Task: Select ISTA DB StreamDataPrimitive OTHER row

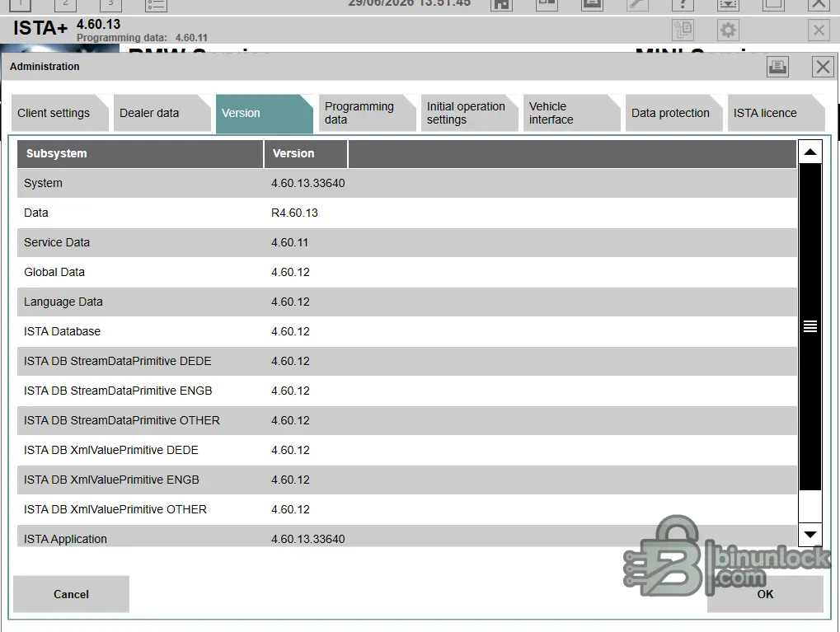Action: click(x=407, y=420)
